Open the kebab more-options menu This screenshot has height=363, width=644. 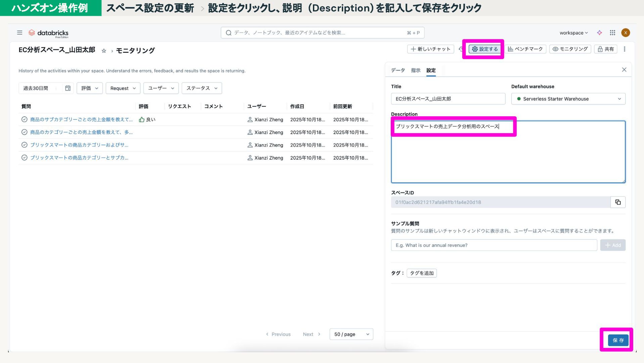[x=625, y=49]
